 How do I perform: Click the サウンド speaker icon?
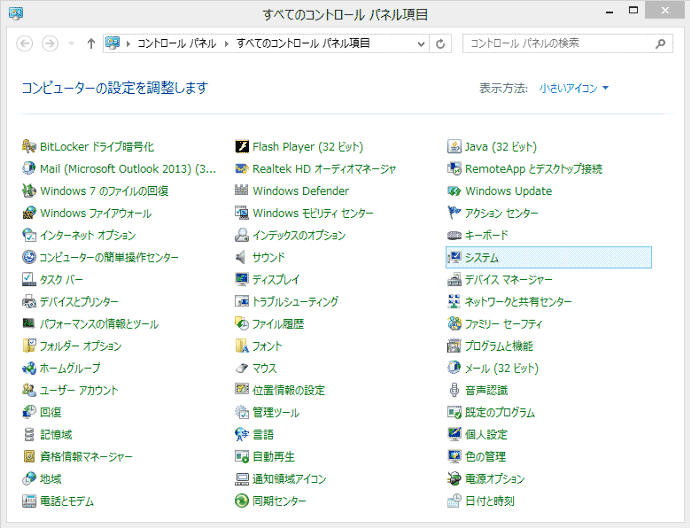pos(242,257)
